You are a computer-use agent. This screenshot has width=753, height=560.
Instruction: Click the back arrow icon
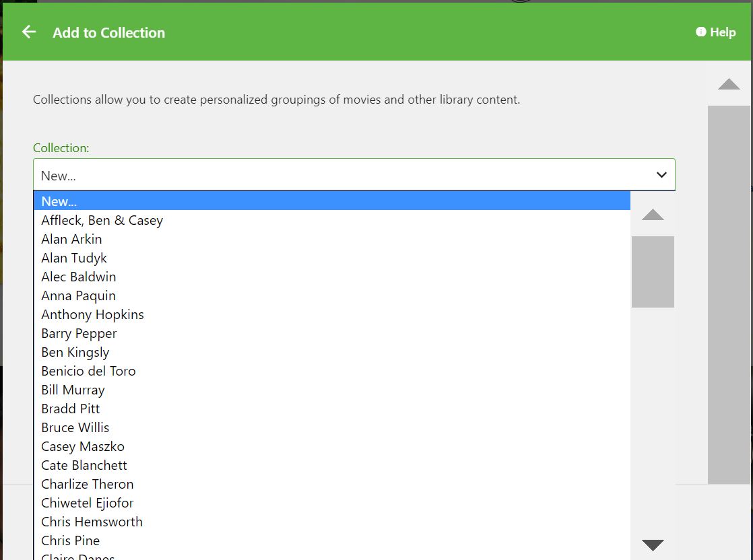28,32
